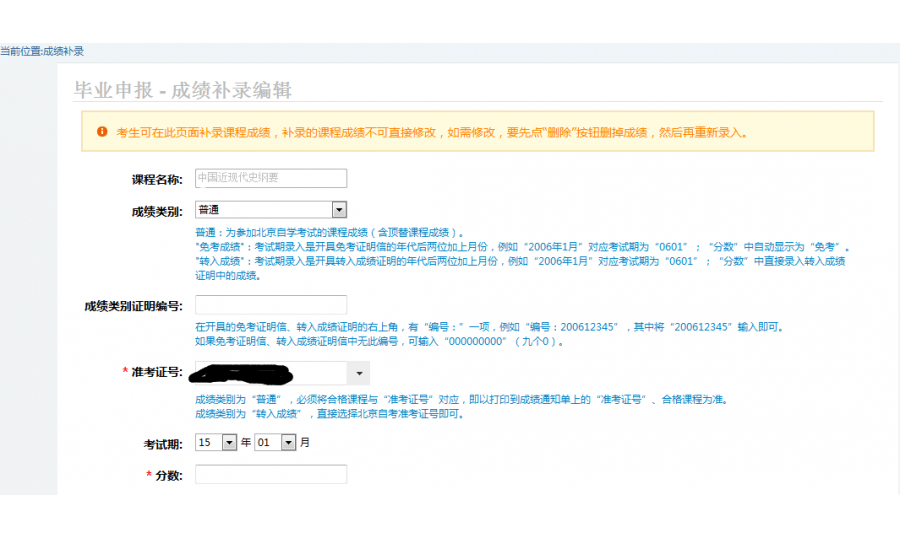This screenshot has width=900, height=540.
Task: Click the 课程名称 input field
Action: [x=271, y=178]
